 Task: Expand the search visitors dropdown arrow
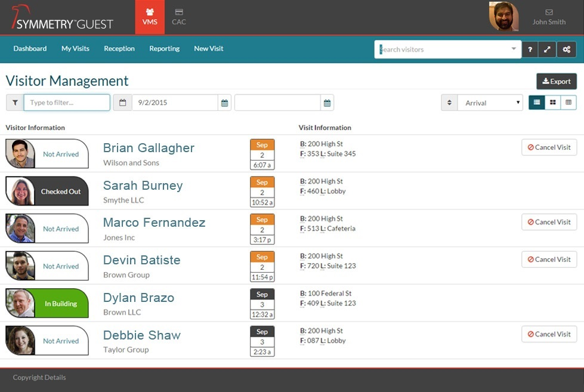coord(514,49)
